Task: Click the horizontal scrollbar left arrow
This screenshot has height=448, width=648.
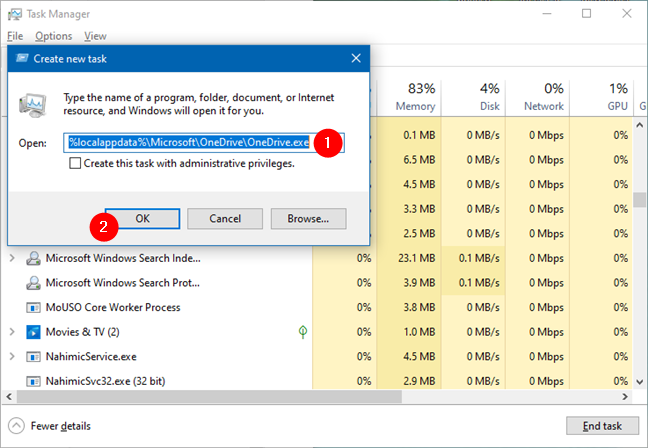Action: 9,397
